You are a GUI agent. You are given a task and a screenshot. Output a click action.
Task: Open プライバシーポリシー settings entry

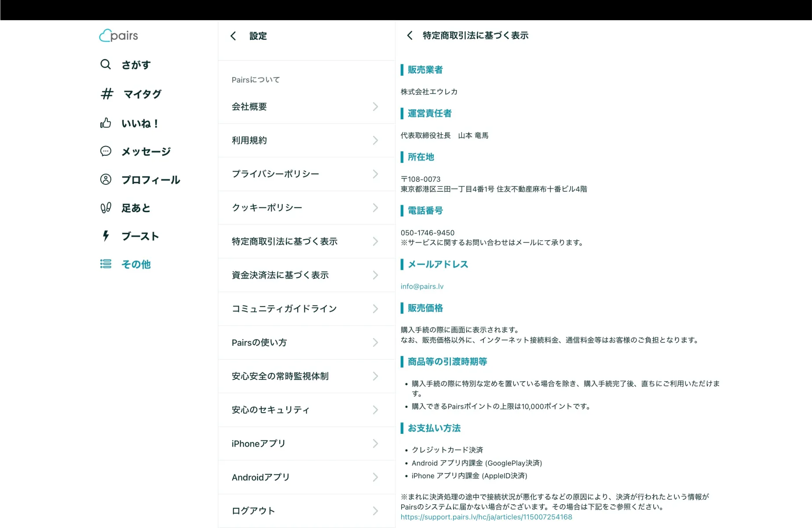(307, 174)
